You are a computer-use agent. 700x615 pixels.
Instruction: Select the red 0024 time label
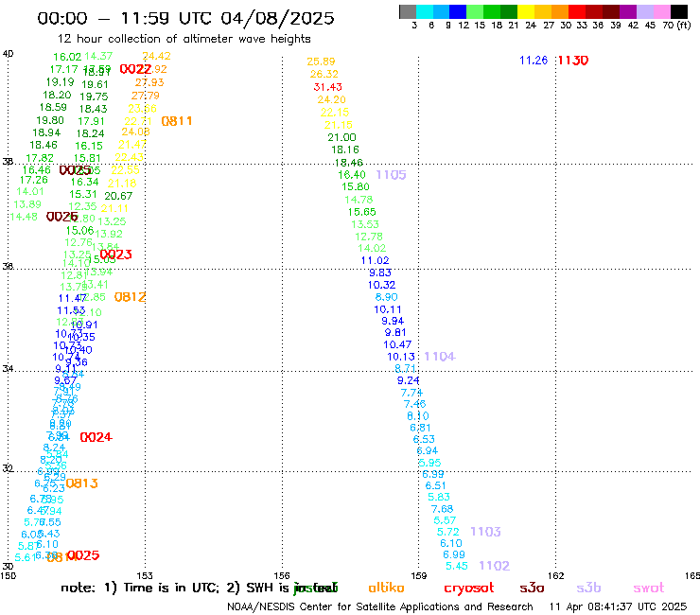pos(96,437)
